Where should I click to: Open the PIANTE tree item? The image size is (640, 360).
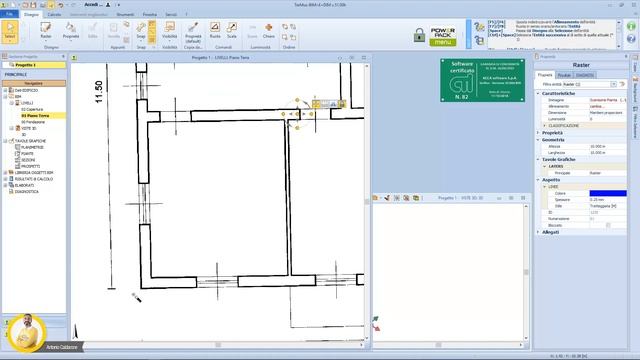click(x=27, y=153)
